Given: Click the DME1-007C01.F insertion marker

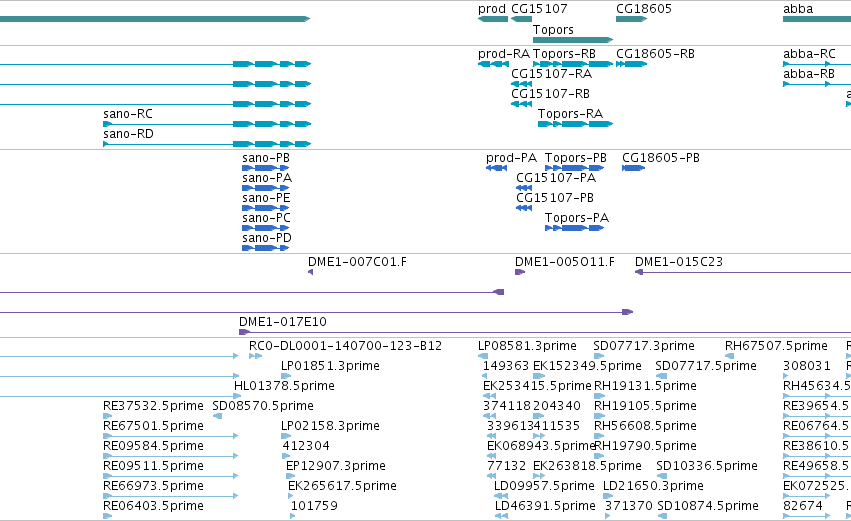Looking at the screenshot, I should point(310,272).
